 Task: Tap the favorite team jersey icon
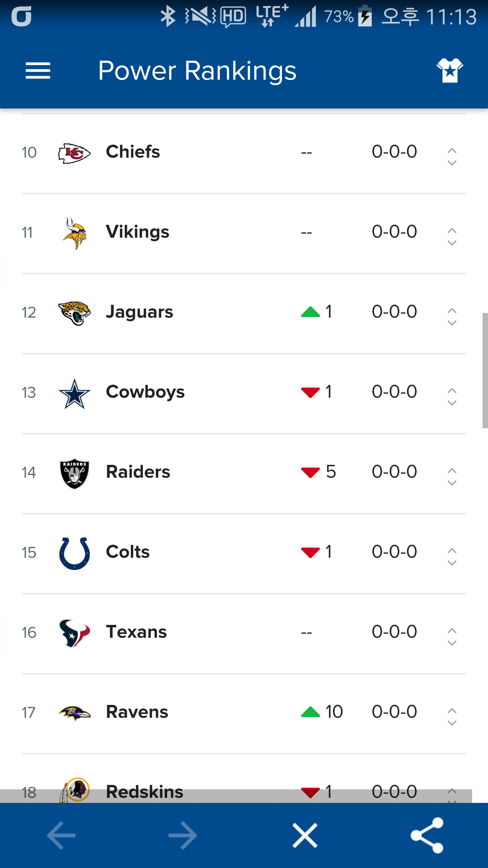click(450, 71)
